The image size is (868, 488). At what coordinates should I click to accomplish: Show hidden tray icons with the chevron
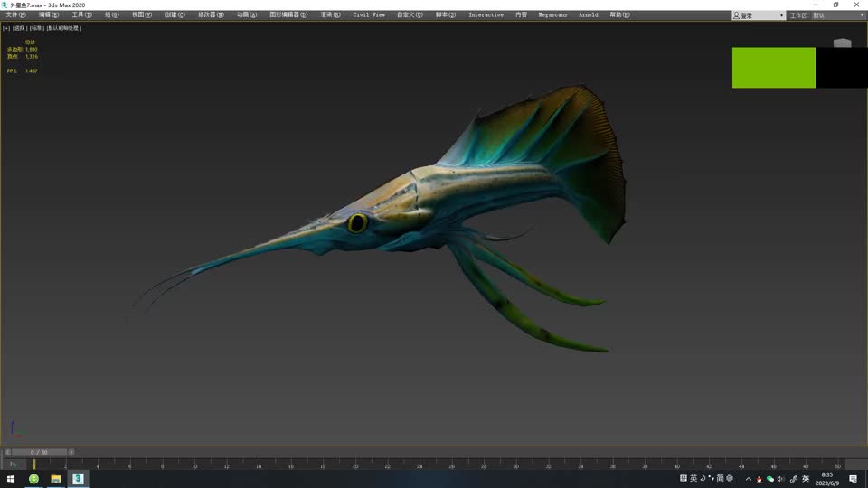pos(749,479)
